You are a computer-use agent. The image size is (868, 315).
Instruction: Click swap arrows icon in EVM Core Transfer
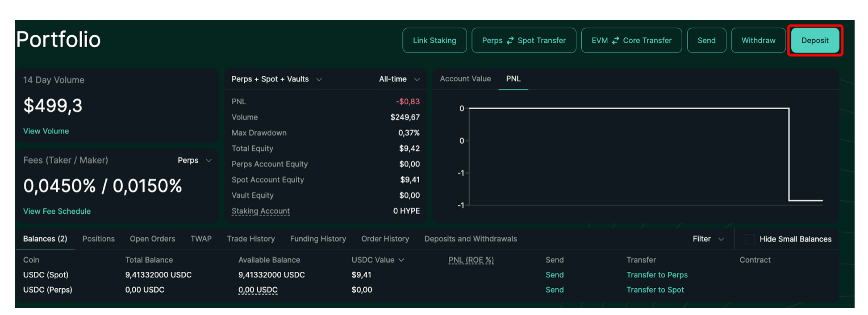pos(615,41)
